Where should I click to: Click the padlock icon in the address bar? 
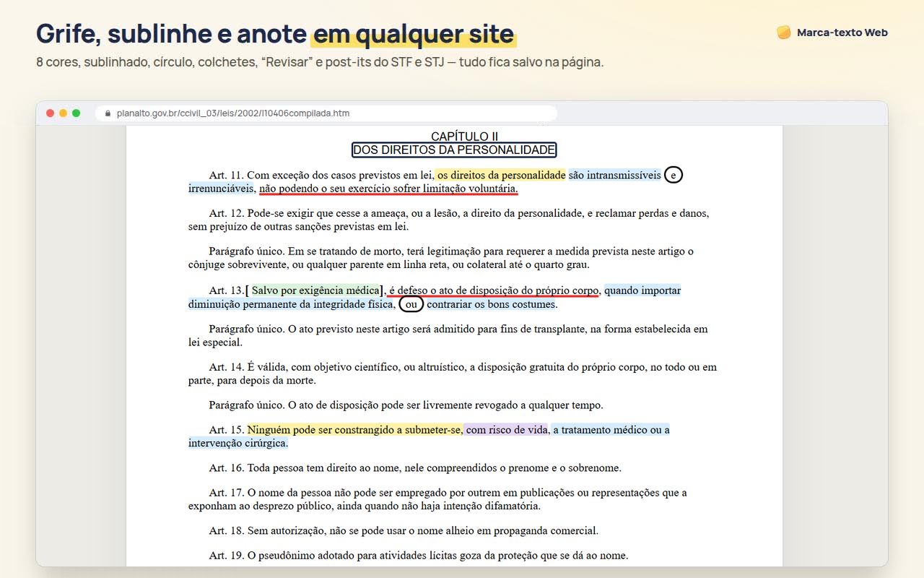tap(108, 113)
